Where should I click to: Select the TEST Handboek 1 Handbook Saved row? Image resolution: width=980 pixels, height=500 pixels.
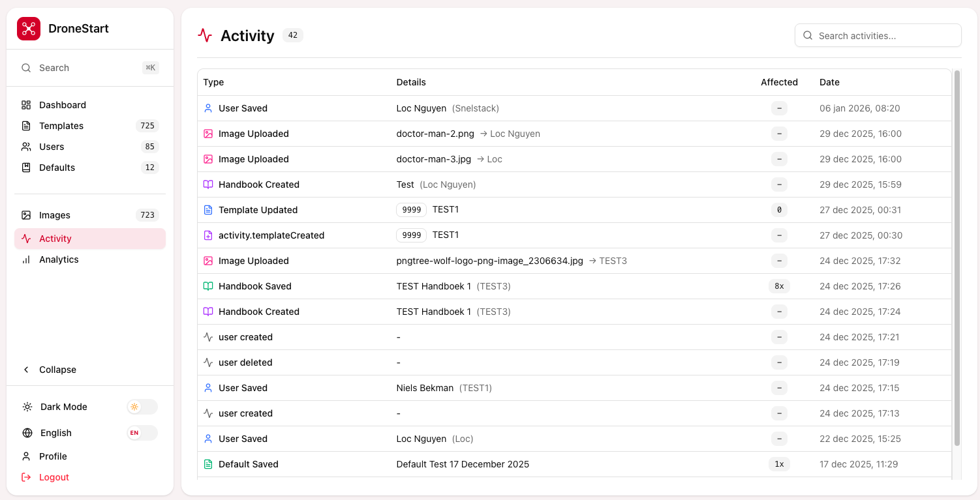pyautogui.click(x=433, y=286)
